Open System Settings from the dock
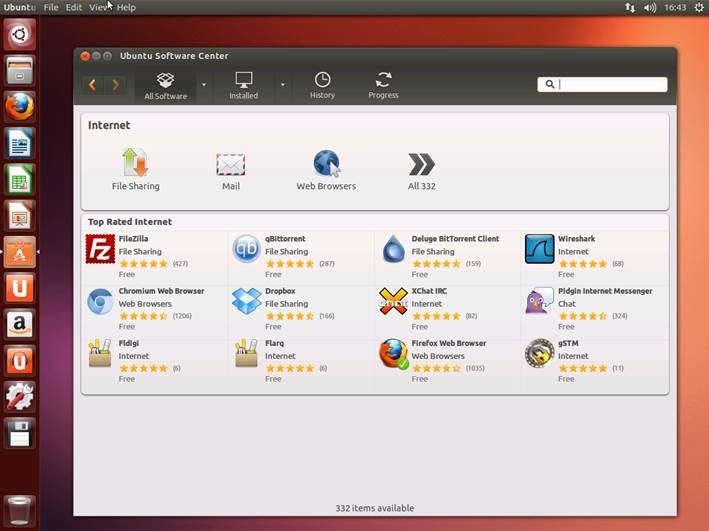Viewport: 709px width, 531px height. click(19, 397)
